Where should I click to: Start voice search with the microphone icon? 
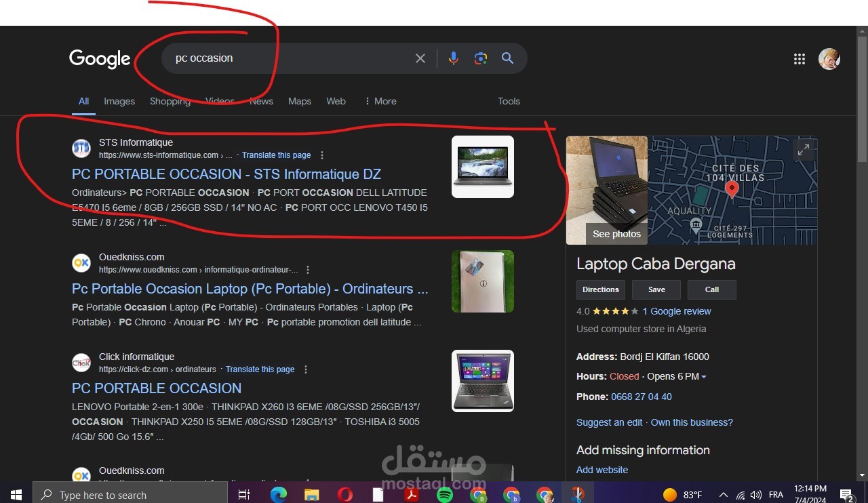(454, 58)
